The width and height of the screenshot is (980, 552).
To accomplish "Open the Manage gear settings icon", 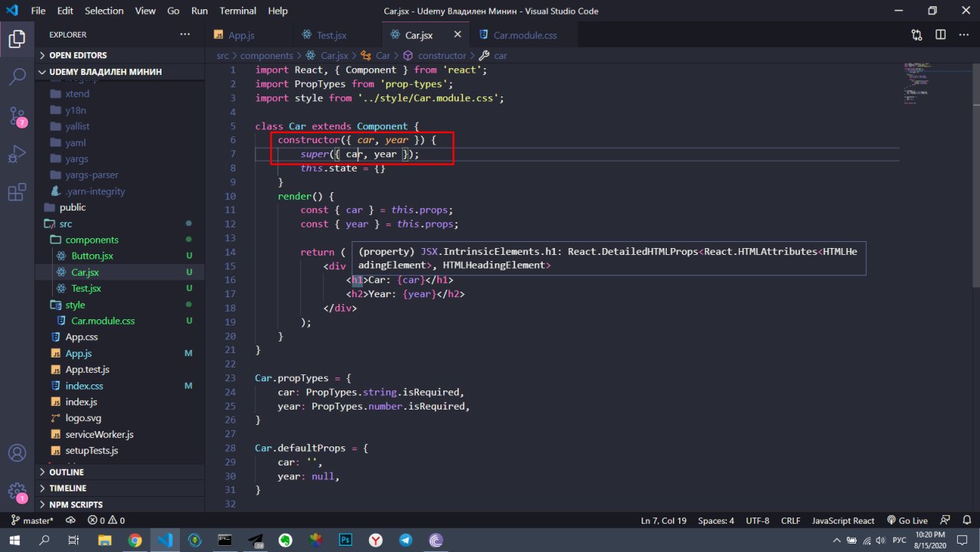I will tap(17, 491).
